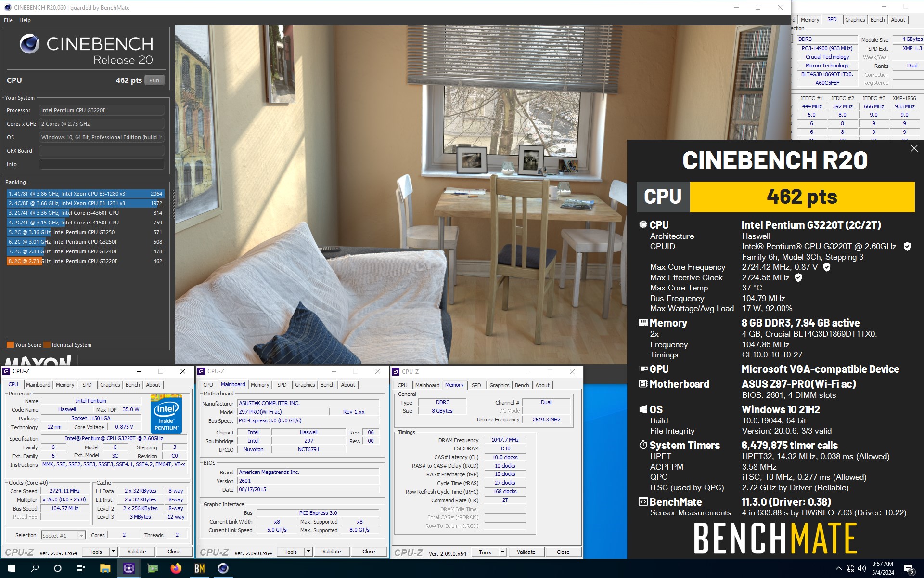The height and width of the screenshot is (578, 924).
Task: Click the 462 pts yellow score bar
Action: click(x=802, y=197)
